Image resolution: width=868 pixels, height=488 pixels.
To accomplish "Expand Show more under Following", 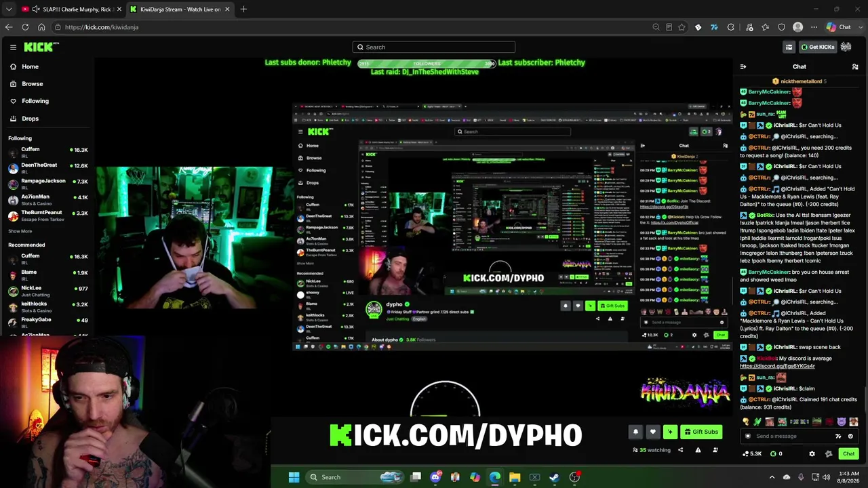I will point(20,231).
